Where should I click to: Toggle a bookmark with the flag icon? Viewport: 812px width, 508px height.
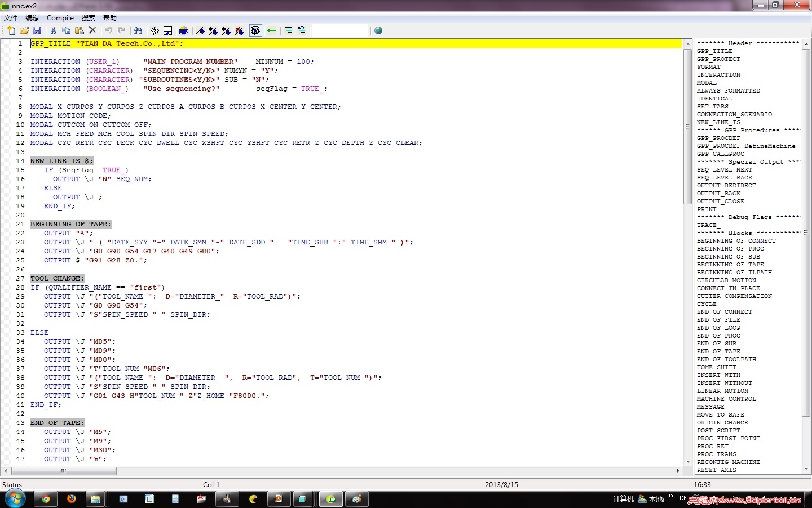click(200, 30)
